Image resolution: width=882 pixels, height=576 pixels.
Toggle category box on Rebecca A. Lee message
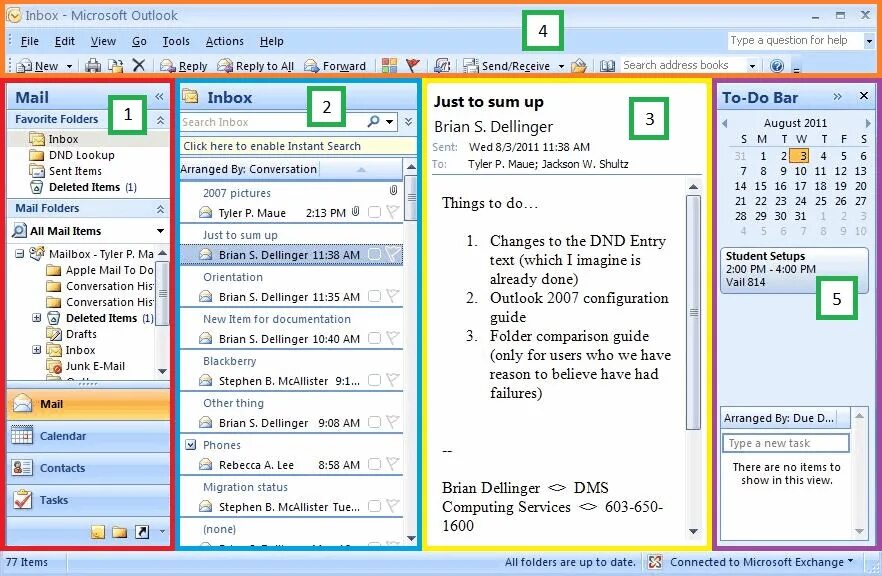click(x=374, y=464)
